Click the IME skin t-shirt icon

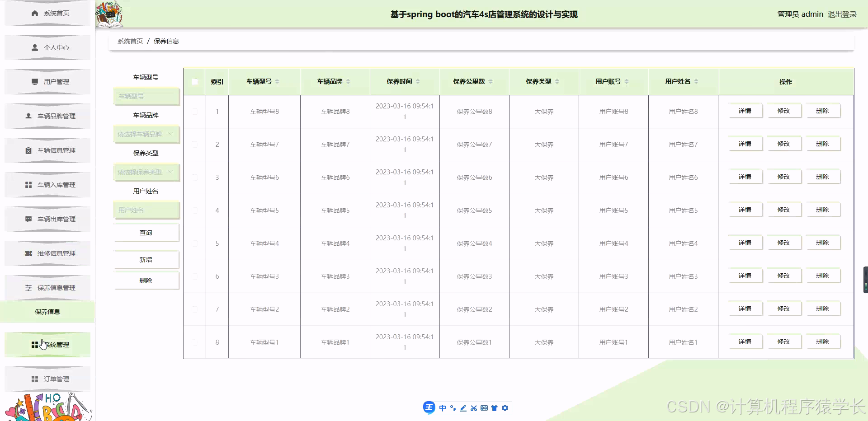pos(495,408)
